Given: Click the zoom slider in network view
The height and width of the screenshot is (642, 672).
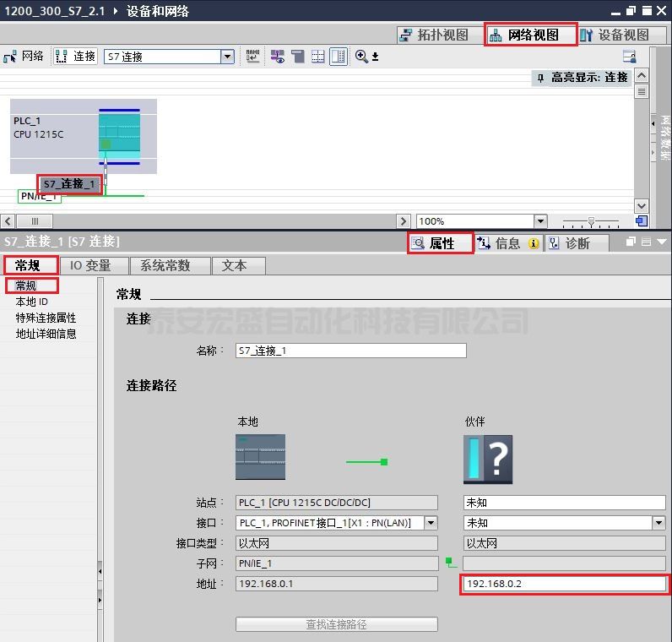Looking at the screenshot, I should (x=591, y=221).
